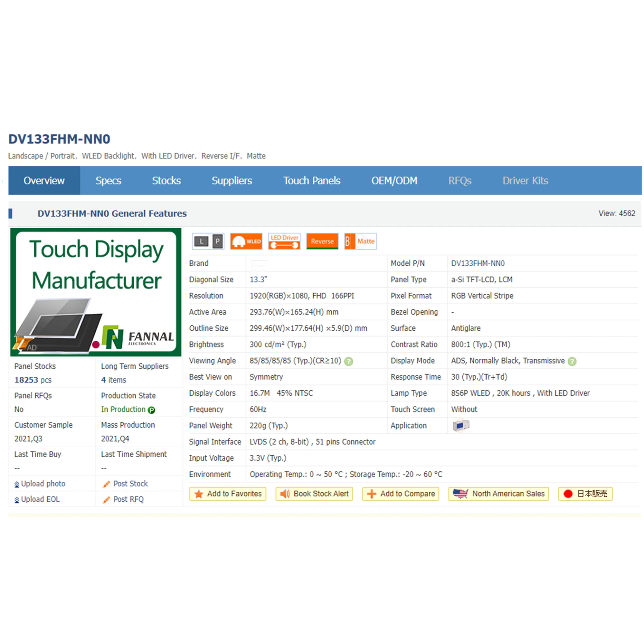644x644 pixels.
Task: Click Add to Compare button
Action: (401, 494)
